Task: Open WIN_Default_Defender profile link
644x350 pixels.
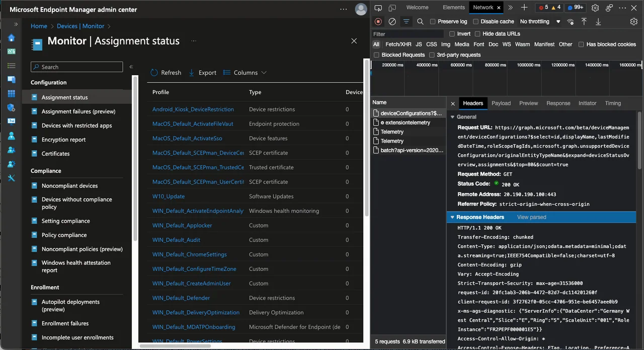Action: [x=181, y=298]
